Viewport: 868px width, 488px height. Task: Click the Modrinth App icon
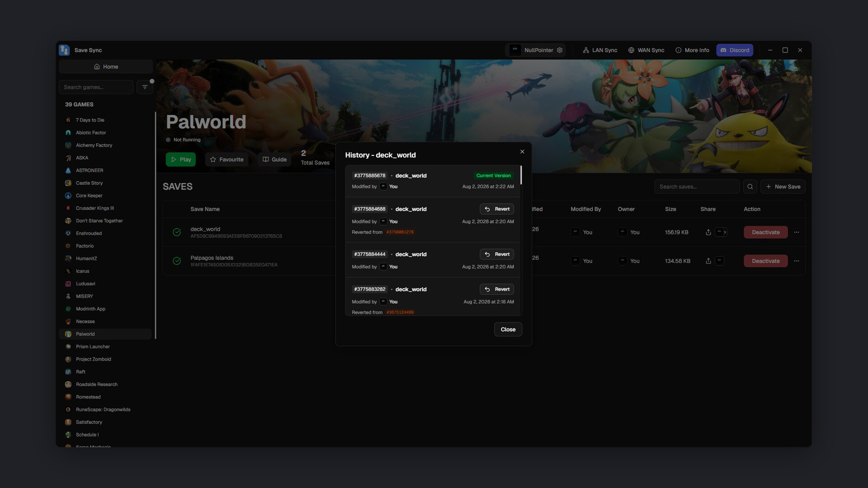(68, 309)
